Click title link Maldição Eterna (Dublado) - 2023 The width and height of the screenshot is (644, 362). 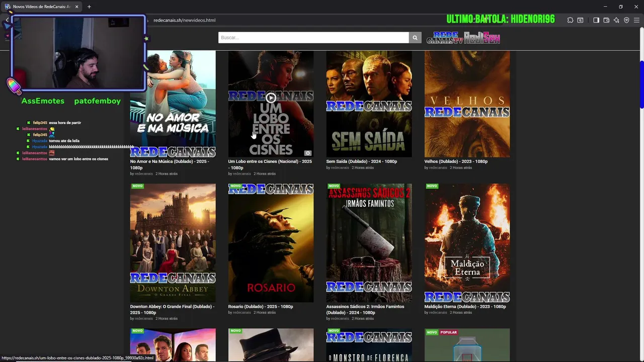465,307
